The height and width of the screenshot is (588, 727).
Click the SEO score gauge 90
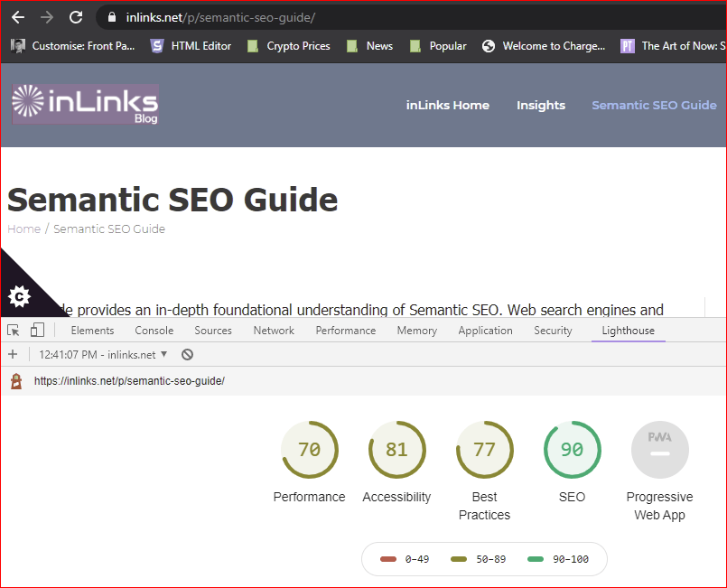pos(573,450)
